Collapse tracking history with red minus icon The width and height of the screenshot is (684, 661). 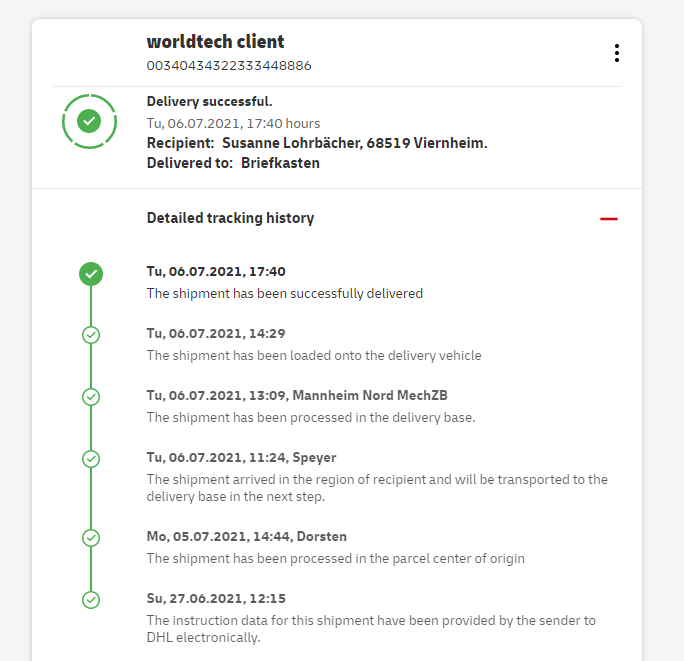[x=609, y=219]
